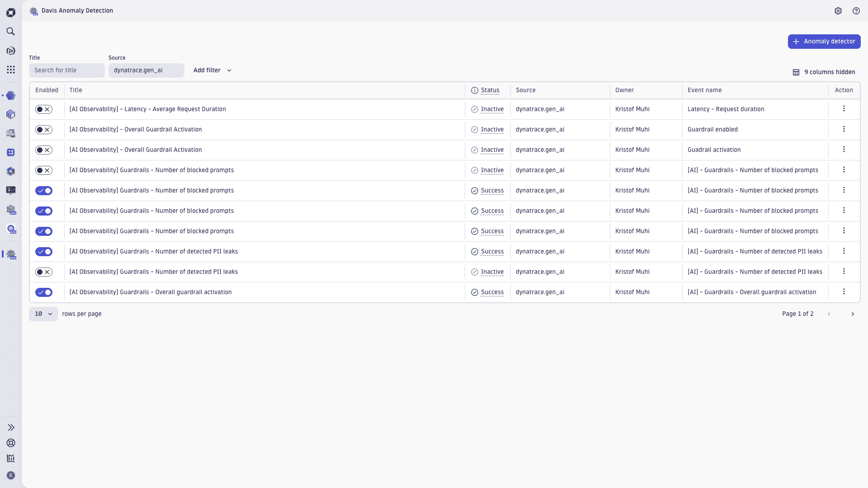Turn off the Overall guardrail activation detector
Viewport: 868px width, 488px height.
(44, 292)
